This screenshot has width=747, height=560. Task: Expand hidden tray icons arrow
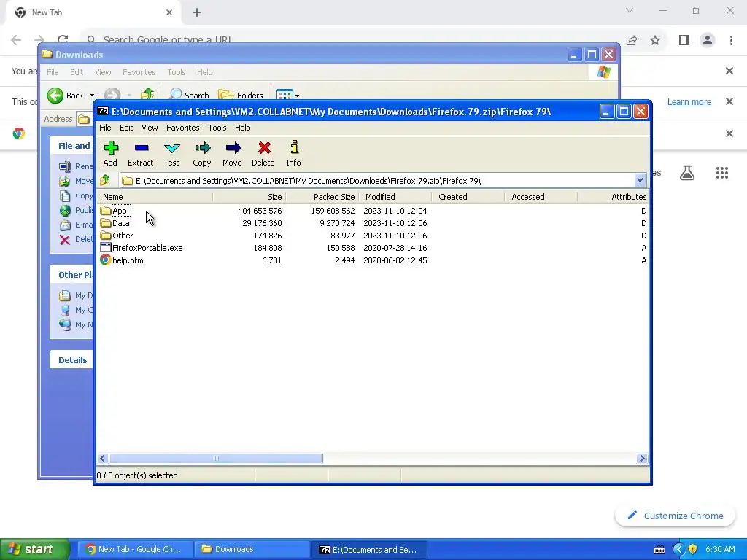(x=679, y=549)
